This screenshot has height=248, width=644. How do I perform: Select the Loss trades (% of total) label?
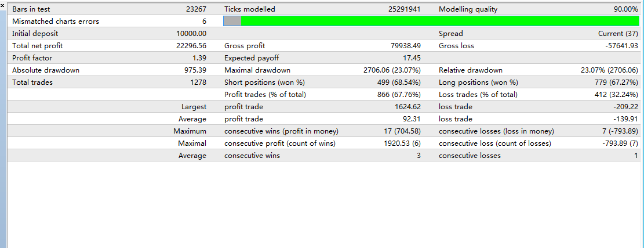coord(478,95)
